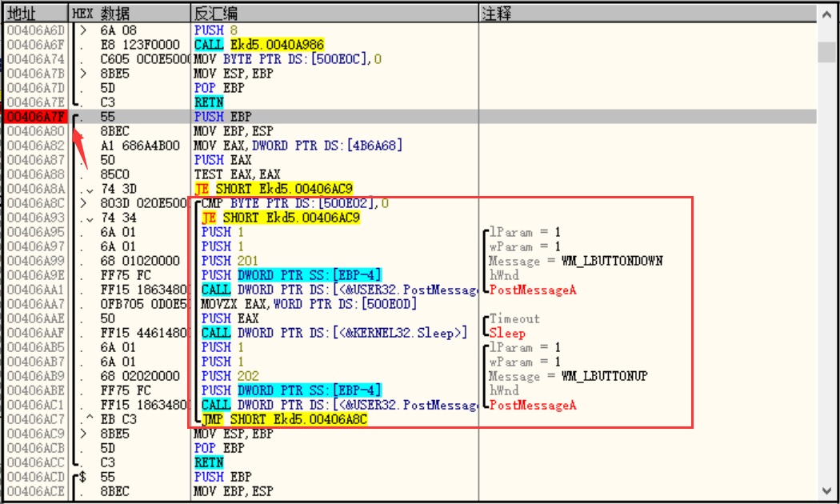Click wParam = 1 comment at row 00406AB7
The height and width of the screenshot is (504, 840).
click(525, 362)
